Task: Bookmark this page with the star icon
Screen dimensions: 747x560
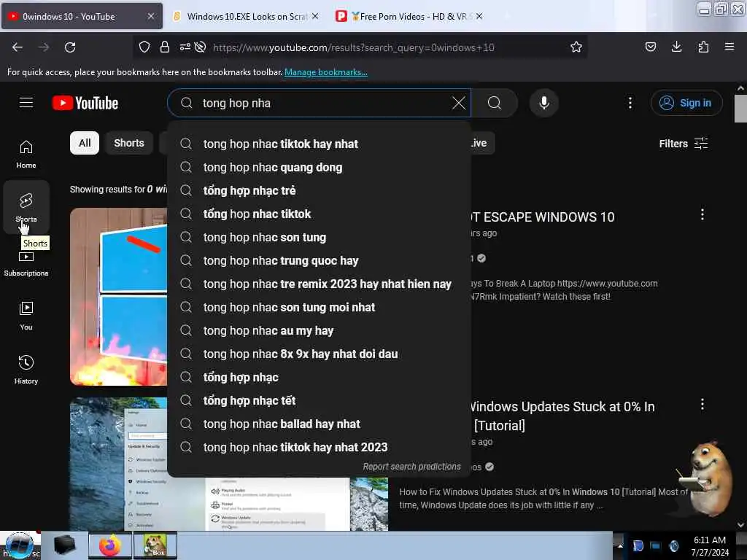Action: pos(576,47)
